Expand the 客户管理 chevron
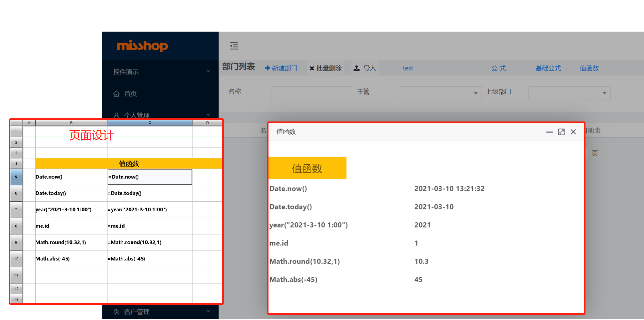This screenshot has height=320, width=644. click(x=208, y=311)
